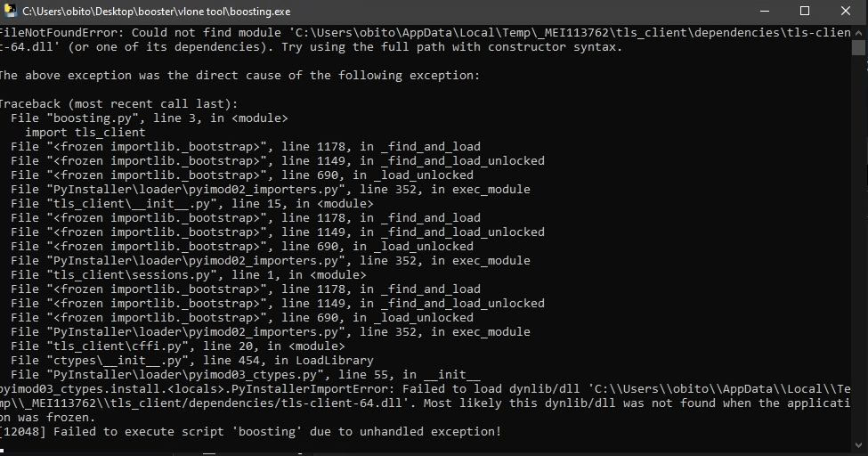Image resolution: width=868 pixels, height=456 pixels.
Task: Click the 'import tls_client' line
Action: (85, 133)
